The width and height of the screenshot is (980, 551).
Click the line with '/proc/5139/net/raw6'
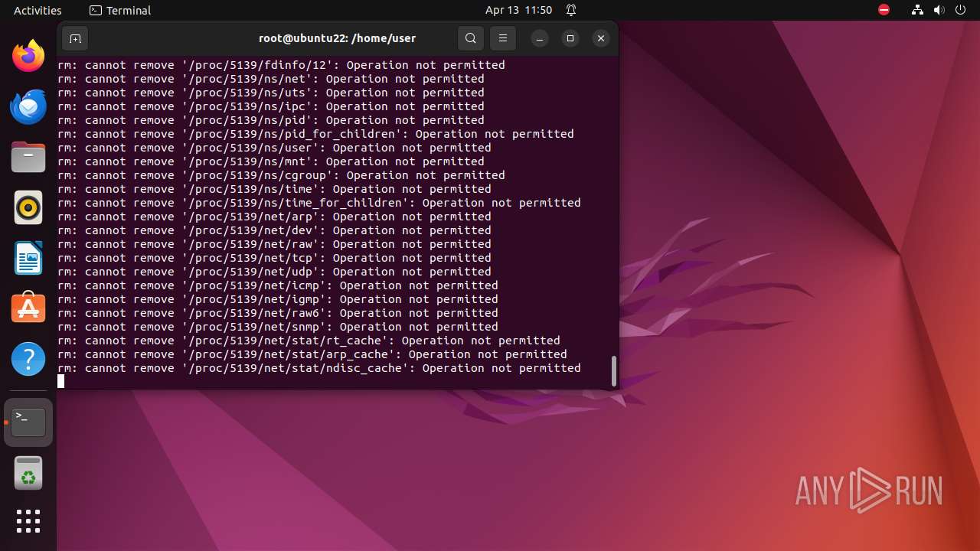tap(278, 313)
